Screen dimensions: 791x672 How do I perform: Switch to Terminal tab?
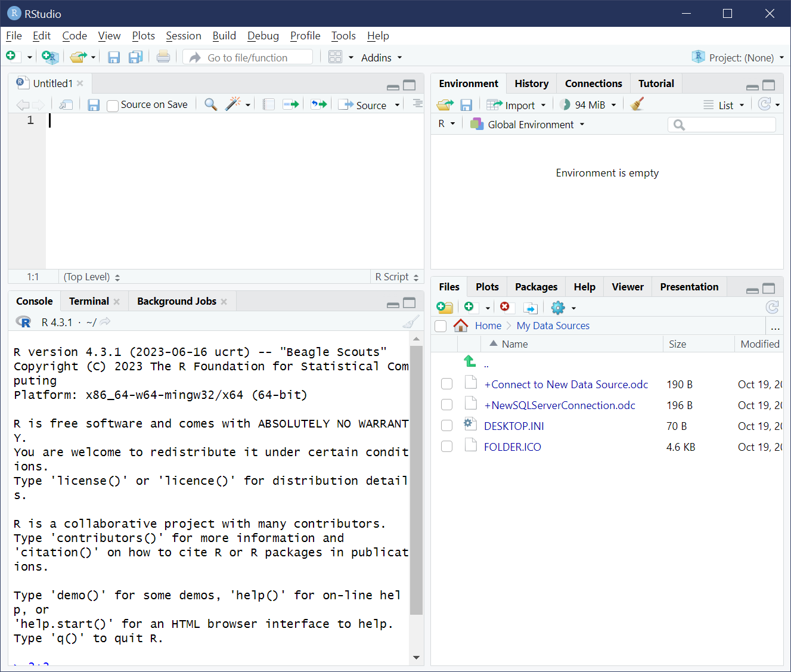[x=89, y=301]
